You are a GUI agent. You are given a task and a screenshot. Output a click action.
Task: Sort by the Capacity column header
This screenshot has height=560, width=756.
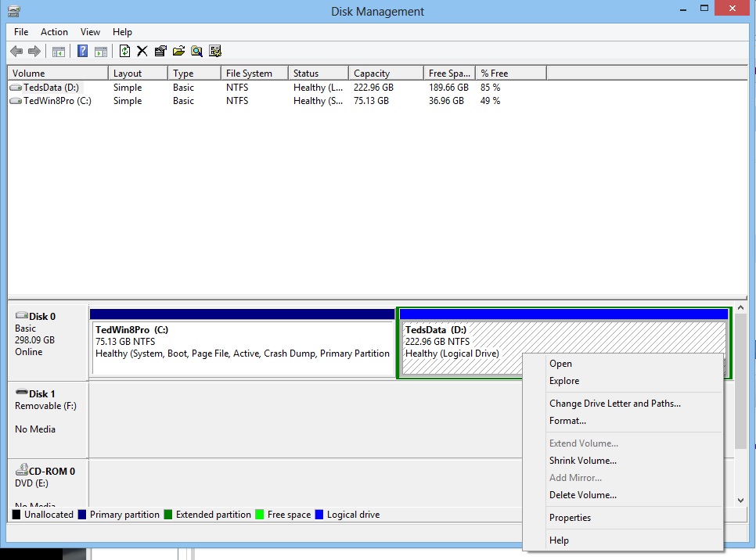[x=372, y=74]
